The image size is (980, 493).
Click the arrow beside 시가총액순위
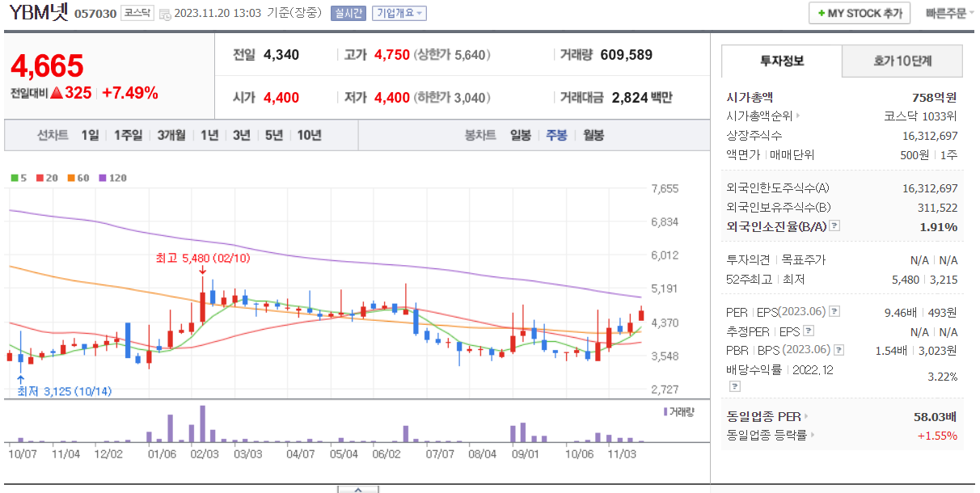[x=798, y=116]
